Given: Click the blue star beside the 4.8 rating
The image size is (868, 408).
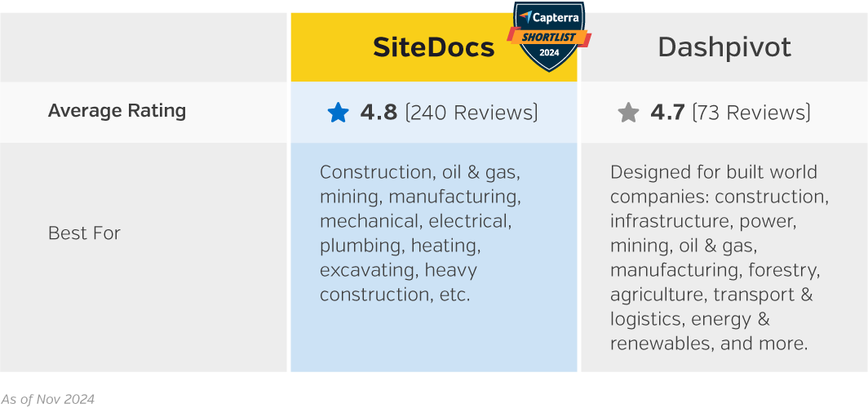Looking at the screenshot, I should (x=338, y=113).
